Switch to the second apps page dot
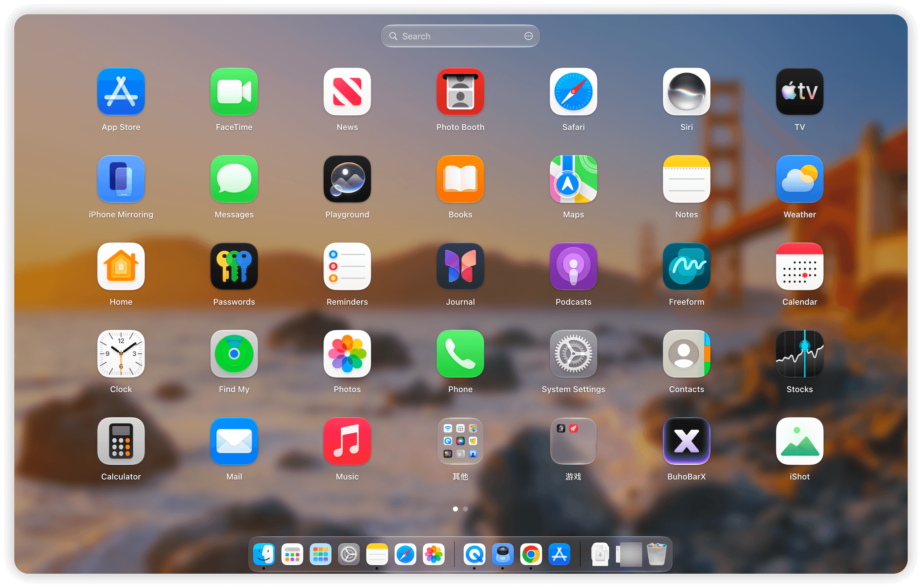Viewport: 922px width, 588px height. pos(465,509)
